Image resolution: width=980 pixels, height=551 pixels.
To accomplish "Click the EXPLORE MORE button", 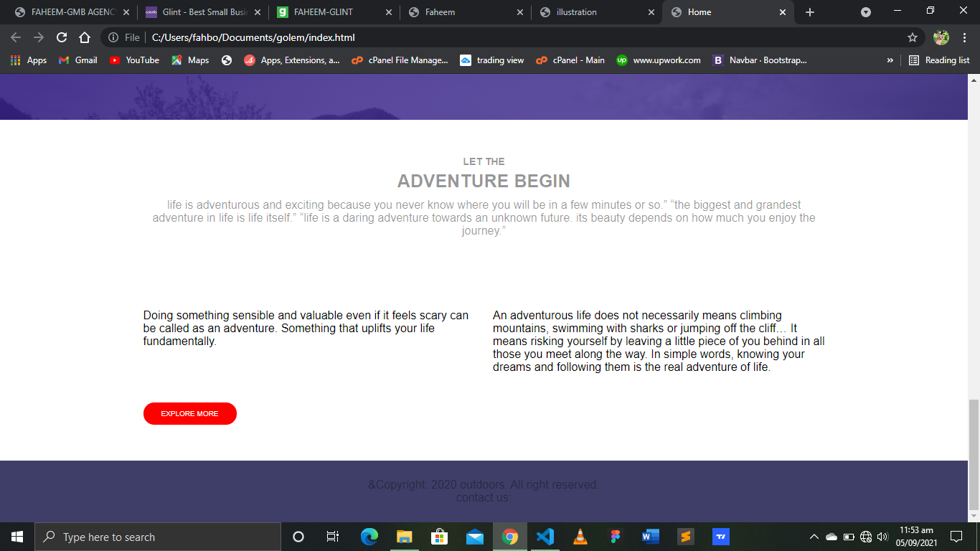I will (x=190, y=414).
